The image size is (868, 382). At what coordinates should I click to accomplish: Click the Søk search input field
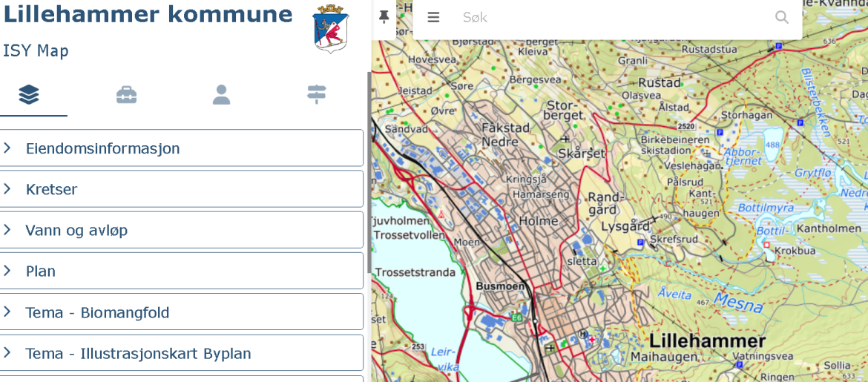coord(614,18)
